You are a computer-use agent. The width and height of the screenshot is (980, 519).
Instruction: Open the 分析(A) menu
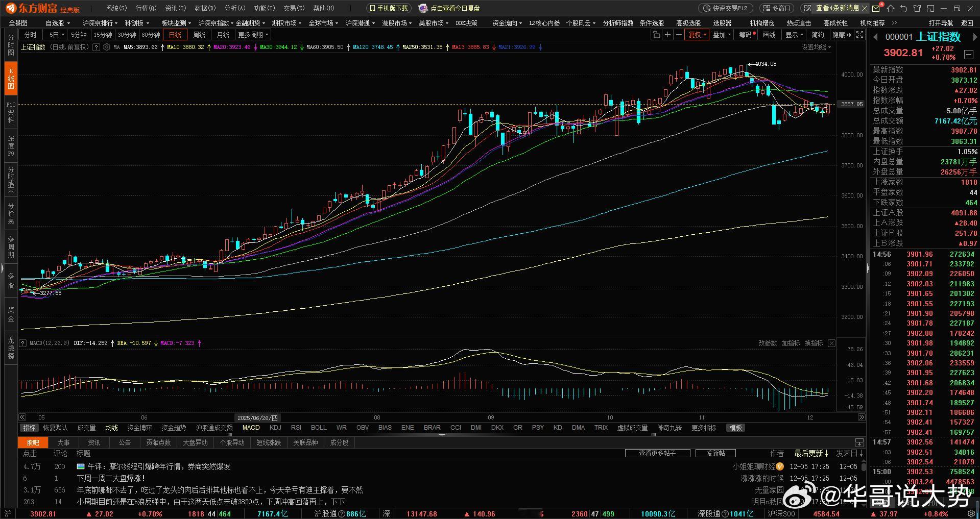[x=235, y=8]
